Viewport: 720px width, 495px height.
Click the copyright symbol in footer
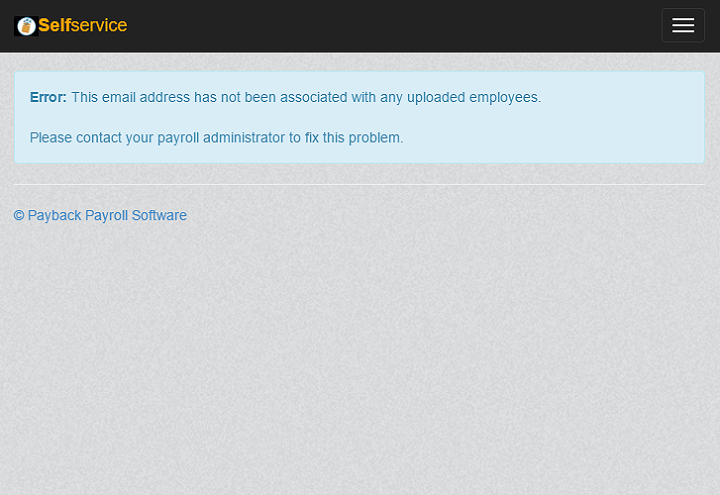(x=19, y=216)
